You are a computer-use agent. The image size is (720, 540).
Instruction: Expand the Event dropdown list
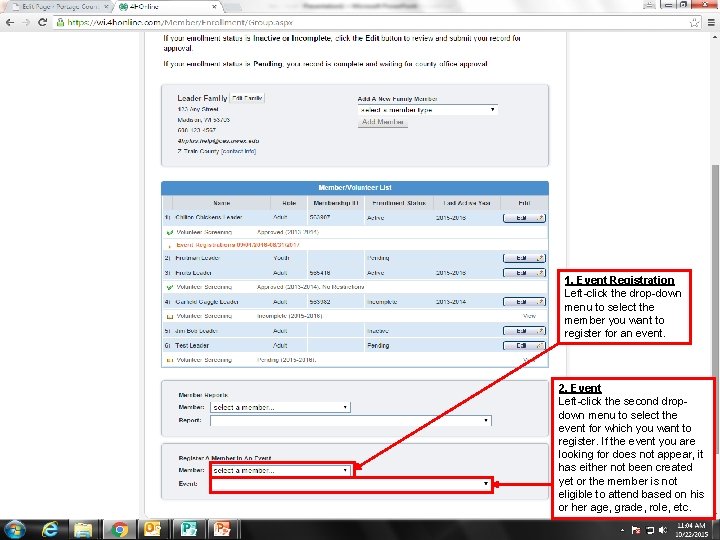[350, 484]
